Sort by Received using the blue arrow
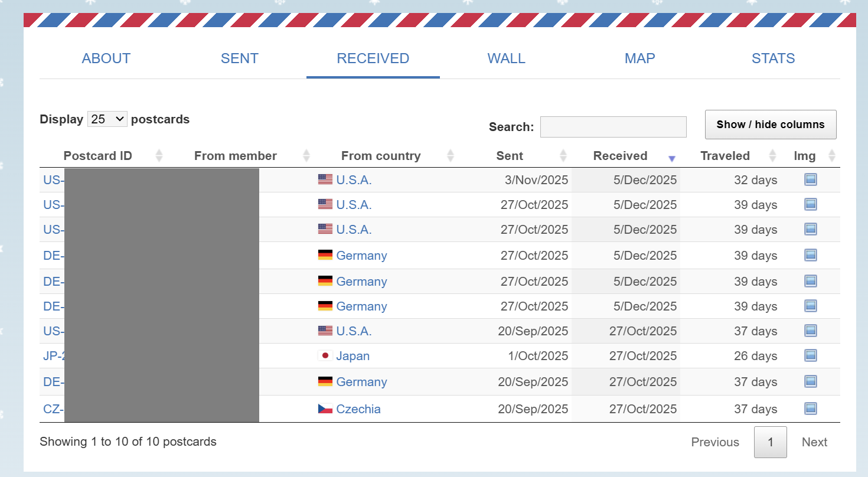Image resolution: width=868 pixels, height=477 pixels. coord(671,158)
